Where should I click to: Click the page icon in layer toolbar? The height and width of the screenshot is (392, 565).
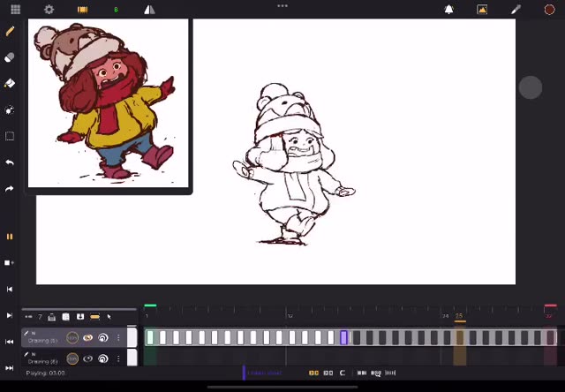coord(65,317)
